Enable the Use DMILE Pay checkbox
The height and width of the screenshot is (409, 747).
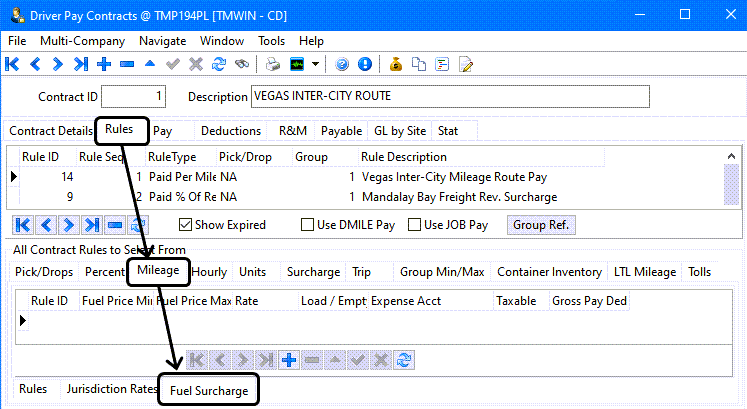306,225
